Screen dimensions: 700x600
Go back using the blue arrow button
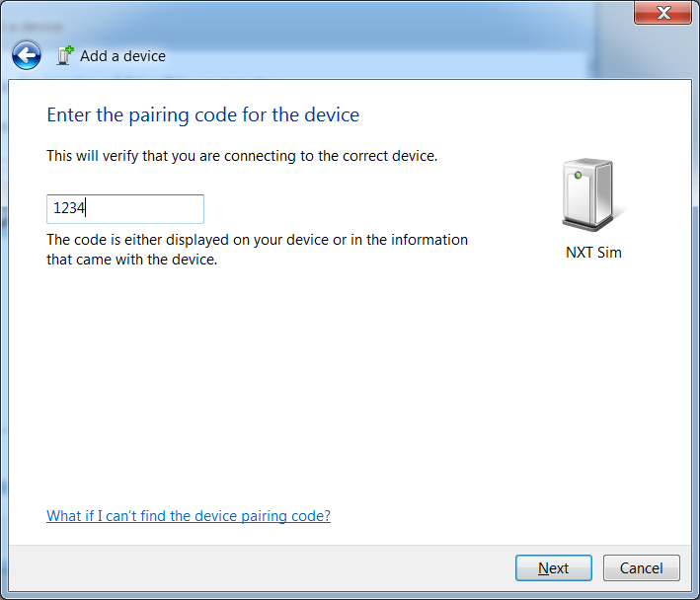tap(27, 56)
